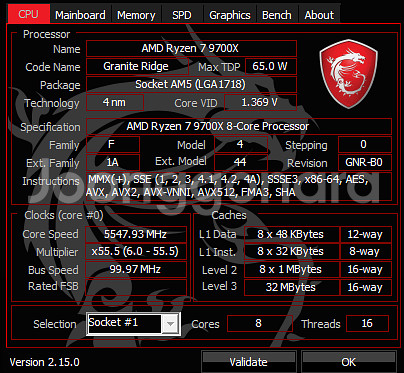Click the Validate button

point(249,362)
